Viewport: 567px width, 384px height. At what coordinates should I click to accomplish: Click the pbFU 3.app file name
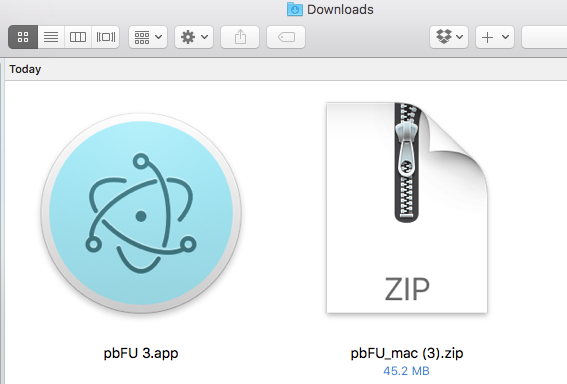[141, 353]
